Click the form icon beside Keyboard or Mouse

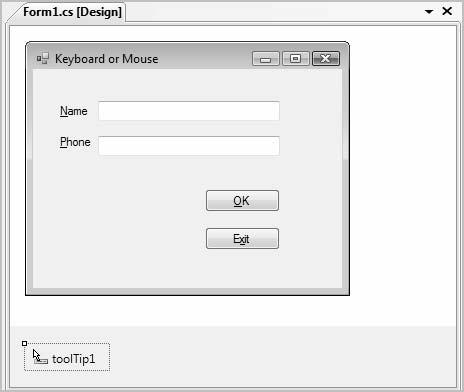click(43, 59)
